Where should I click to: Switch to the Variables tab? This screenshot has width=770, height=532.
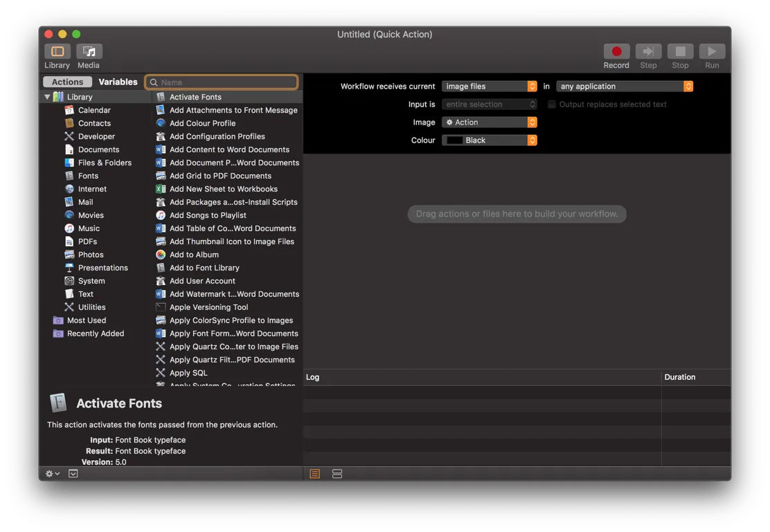[x=118, y=82]
